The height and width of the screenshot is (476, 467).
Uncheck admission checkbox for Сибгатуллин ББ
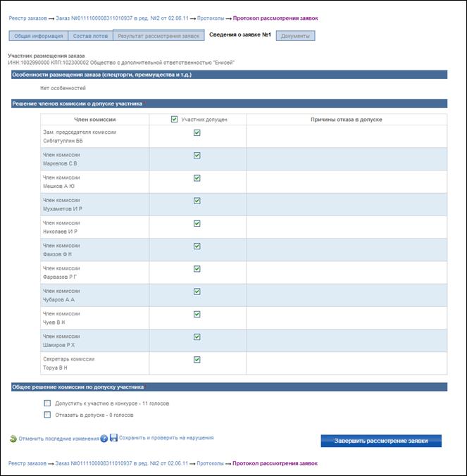[x=197, y=132]
